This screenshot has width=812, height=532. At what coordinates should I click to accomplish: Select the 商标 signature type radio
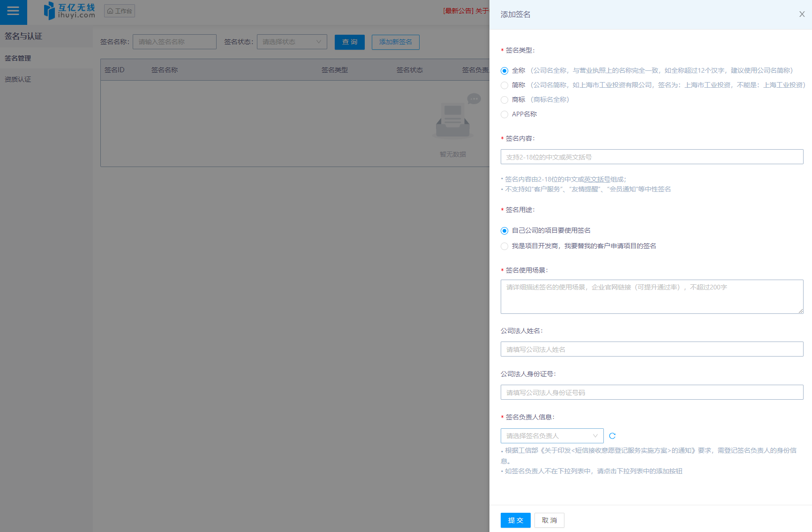coord(504,100)
